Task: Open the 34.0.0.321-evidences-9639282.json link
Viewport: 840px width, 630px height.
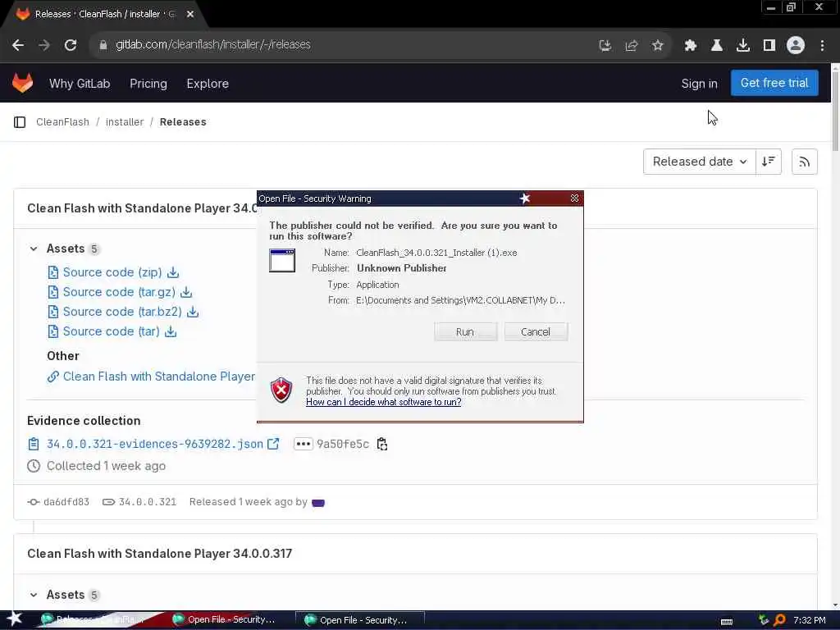Action: [x=155, y=444]
